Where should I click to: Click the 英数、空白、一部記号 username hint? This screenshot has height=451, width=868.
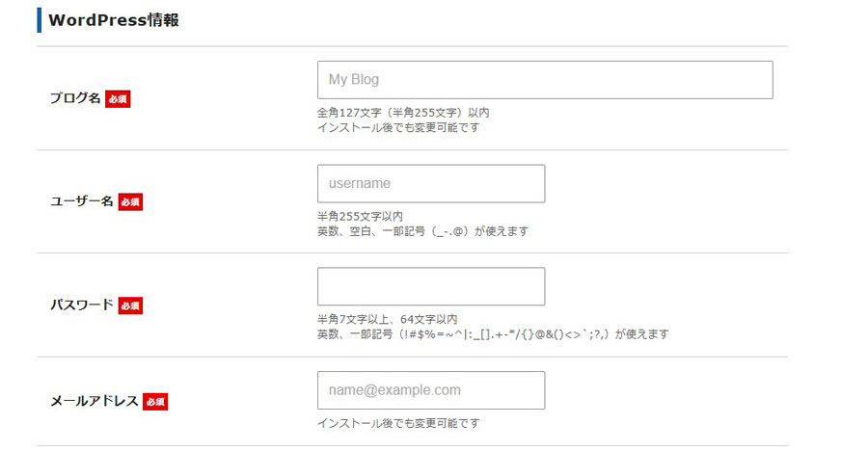[422, 231]
